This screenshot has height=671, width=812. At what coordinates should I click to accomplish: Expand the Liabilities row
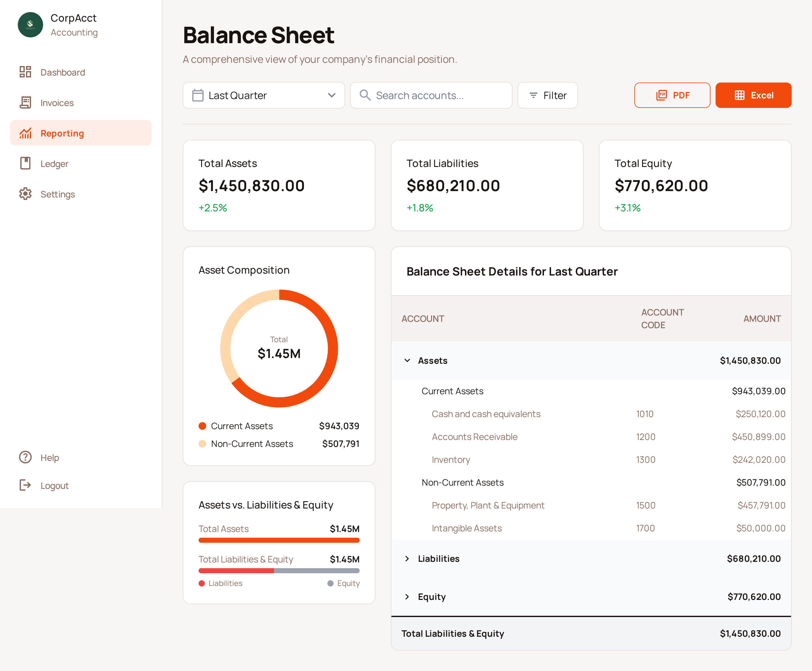pyautogui.click(x=407, y=559)
